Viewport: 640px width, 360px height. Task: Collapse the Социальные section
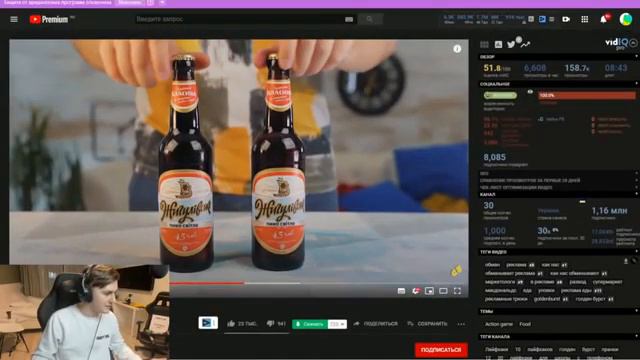637,84
